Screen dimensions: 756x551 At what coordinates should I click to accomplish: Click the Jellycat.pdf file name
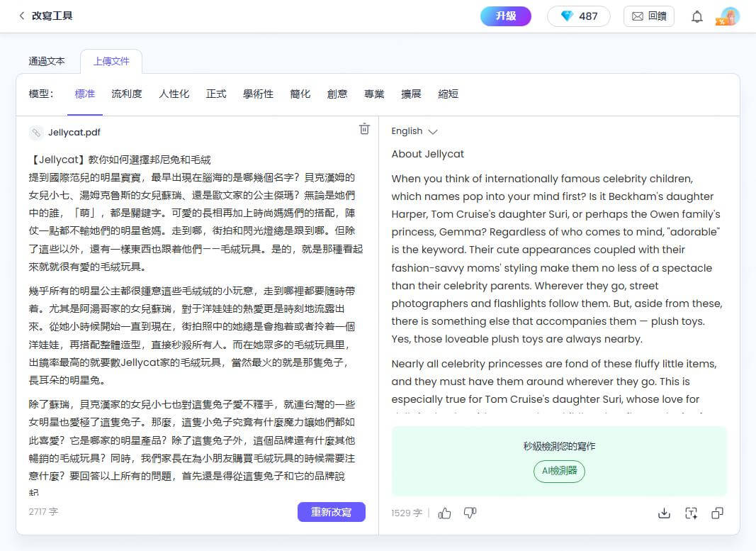74,132
